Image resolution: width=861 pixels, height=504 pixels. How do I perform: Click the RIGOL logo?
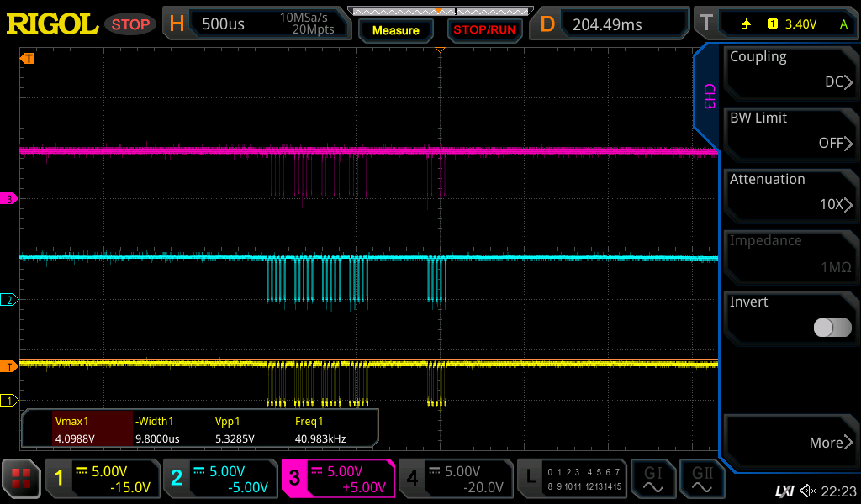pyautogui.click(x=52, y=24)
